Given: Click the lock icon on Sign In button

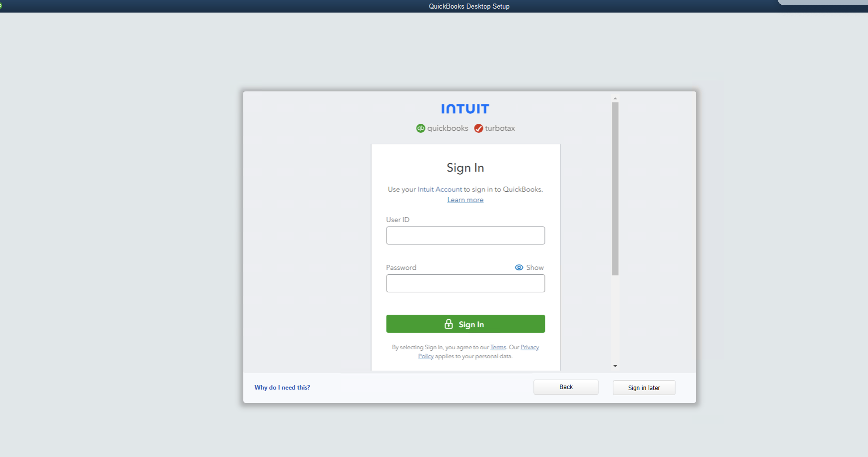Looking at the screenshot, I should coord(448,324).
